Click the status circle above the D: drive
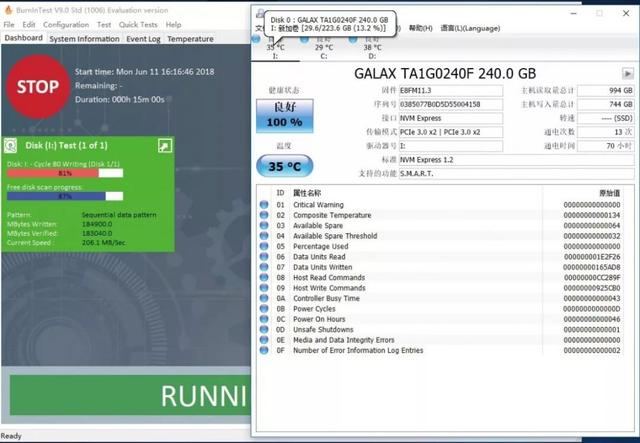640x443 pixels. click(353, 39)
